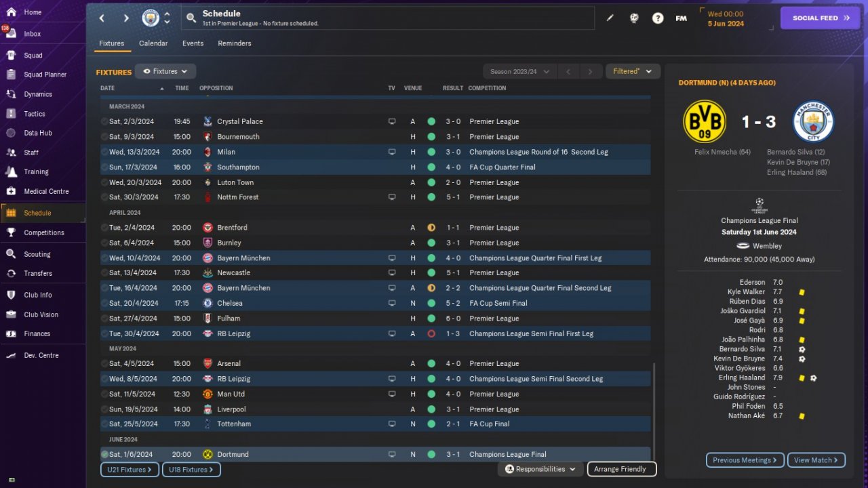
Task: Open U21 Fixtures
Action: pyautogui.click(x=130, y=470)
